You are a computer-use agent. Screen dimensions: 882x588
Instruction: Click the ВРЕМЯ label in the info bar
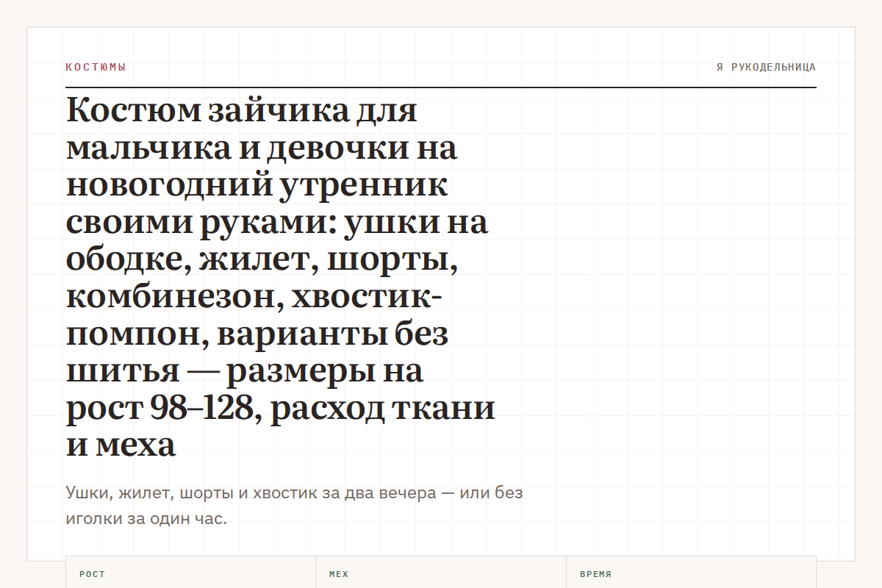click(x=595, y=574)
